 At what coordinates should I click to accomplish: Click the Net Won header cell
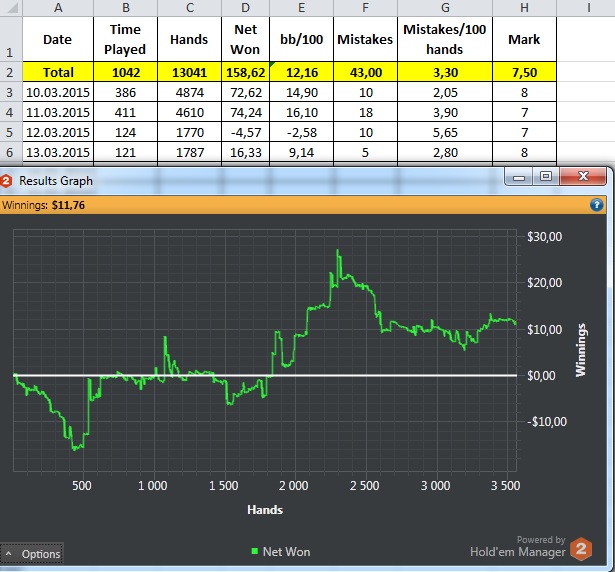pyautogui.click(x=246, y=39)
